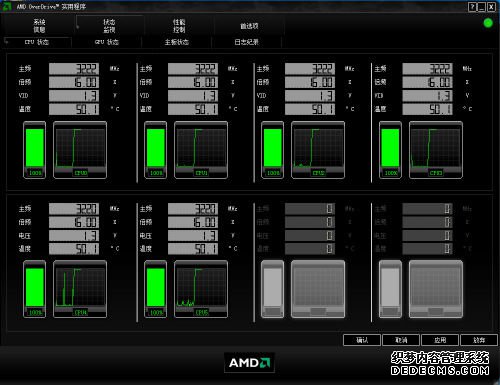Go to the 首选项 (Preferences) tab
The image size is (500, 385).
[x=249, y=26]
